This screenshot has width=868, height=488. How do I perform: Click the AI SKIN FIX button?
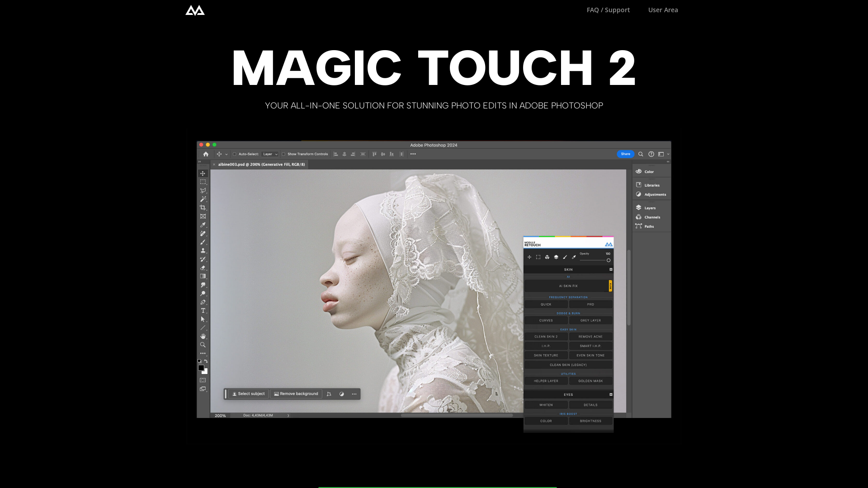coord(568,286)
